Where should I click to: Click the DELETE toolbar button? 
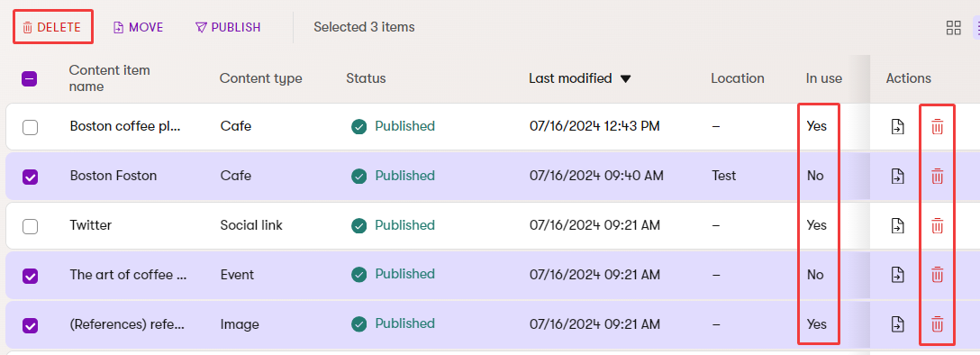(52, 28)
